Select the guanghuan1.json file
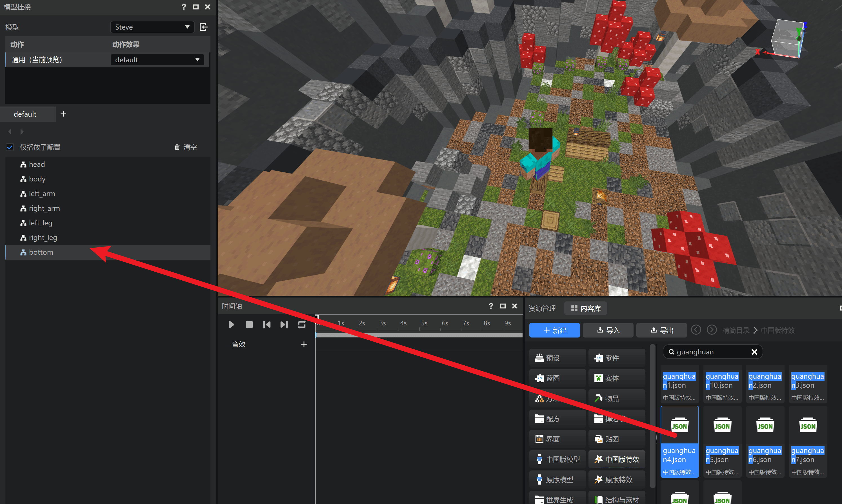Image resolution: width=842 pixels, height=504 pixels. click(679, 385)
